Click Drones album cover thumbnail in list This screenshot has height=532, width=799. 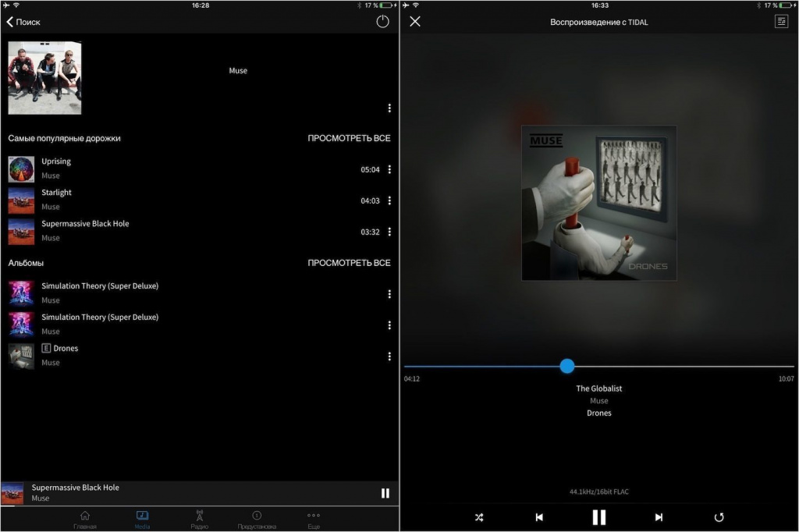click(x=21, y=356)
